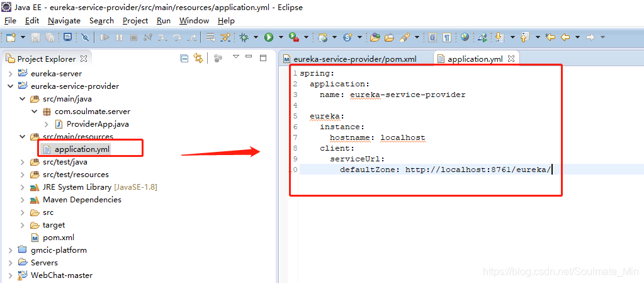
Task: Click the Back navigation arrow
Action: tap(565, 37)
